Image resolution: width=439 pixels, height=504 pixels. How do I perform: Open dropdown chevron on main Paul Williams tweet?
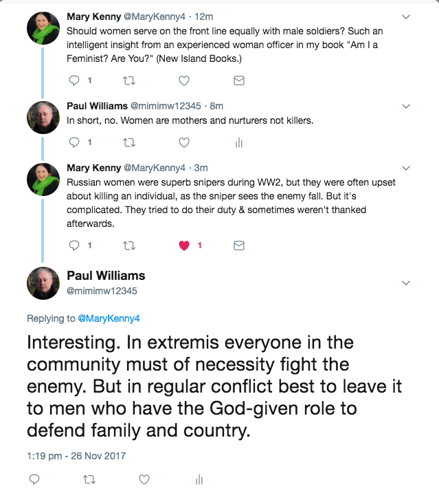coord(406,283)
